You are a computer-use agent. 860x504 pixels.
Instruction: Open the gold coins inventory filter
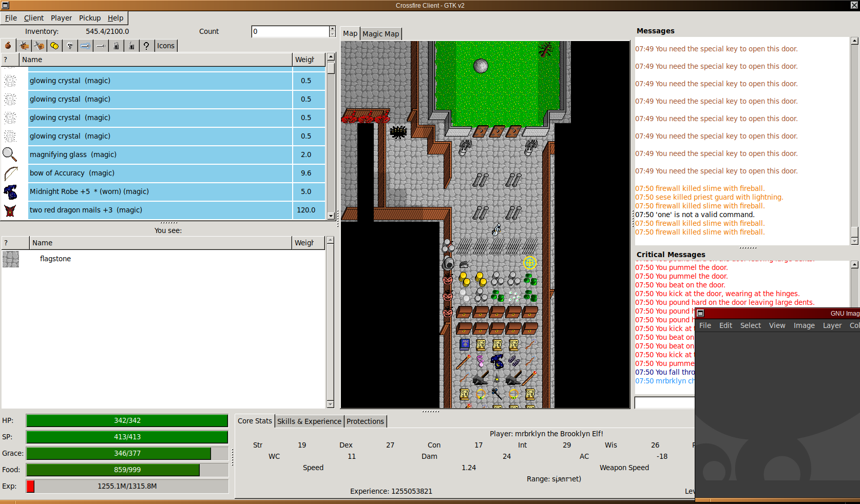tap(54, 46)
